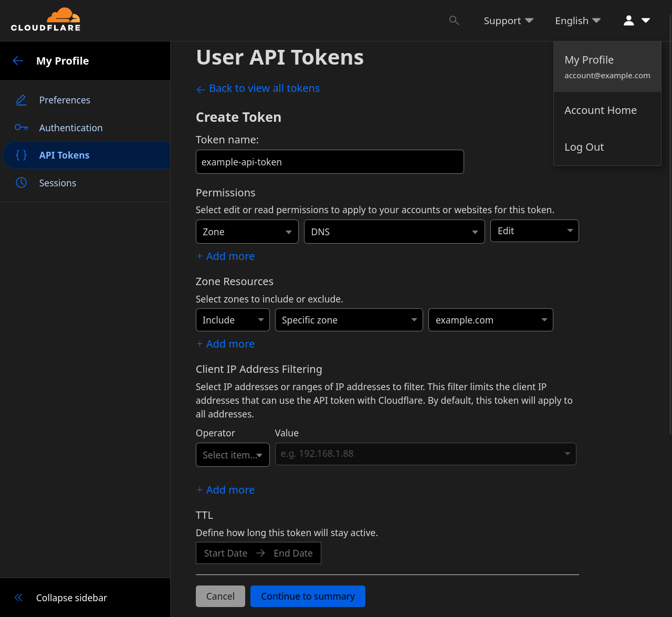
Task: Follow the Back to view all tokens link
Action: [x=257, y=88]
